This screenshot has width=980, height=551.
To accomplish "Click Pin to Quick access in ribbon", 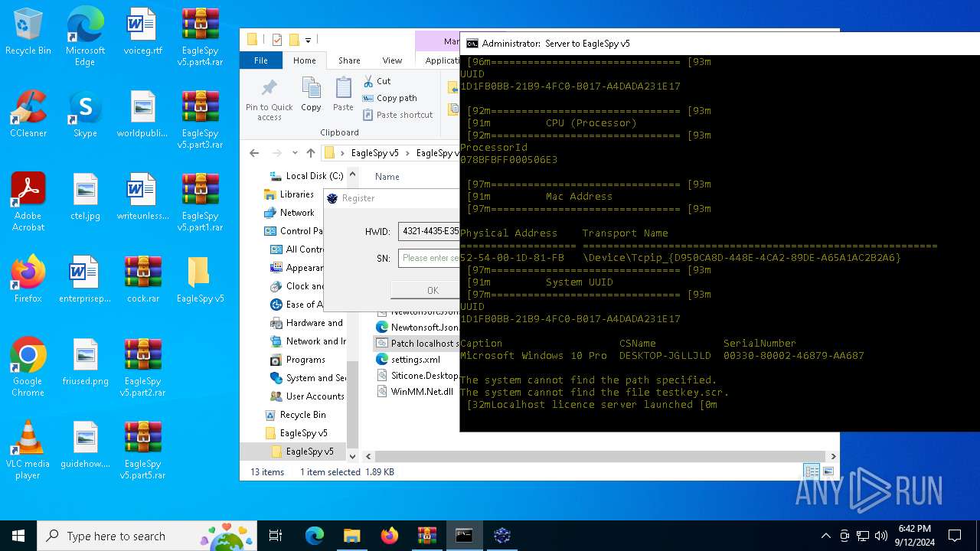I will click(x=269, y=99).
